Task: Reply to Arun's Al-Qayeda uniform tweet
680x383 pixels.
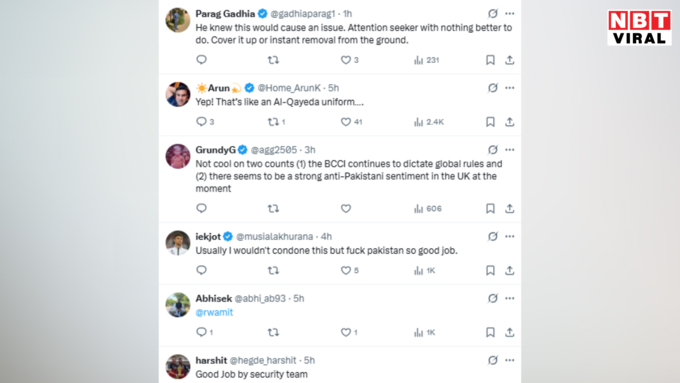Action: click(x=201, y=121)
